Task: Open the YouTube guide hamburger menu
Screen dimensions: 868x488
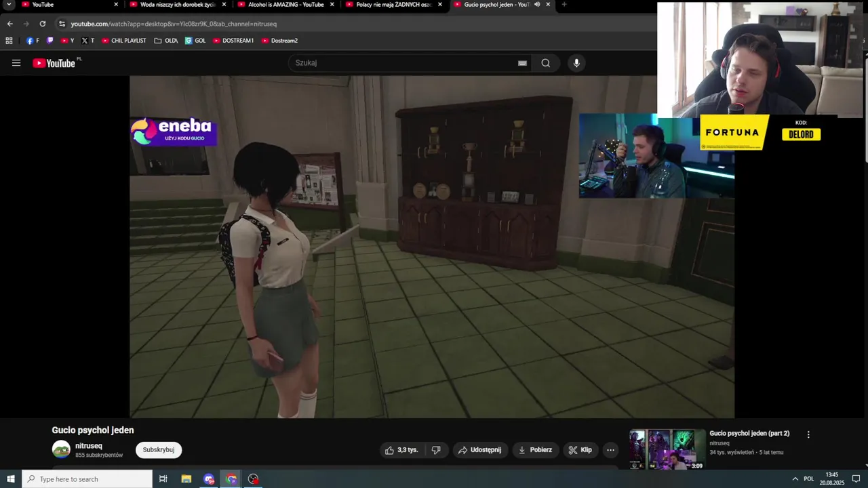Action: (16, 63)
